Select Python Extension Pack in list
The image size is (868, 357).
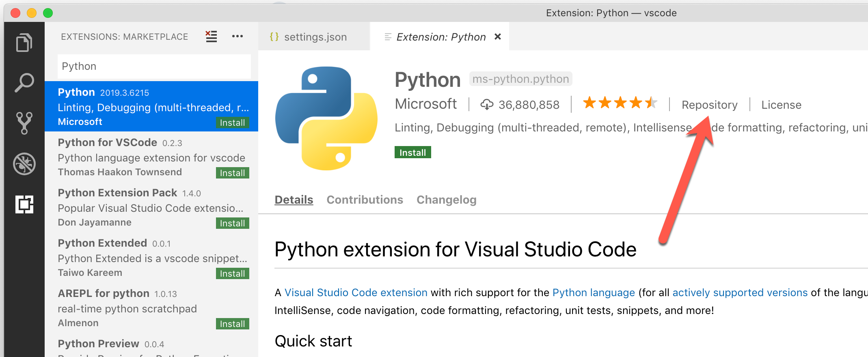coord(151,207)
